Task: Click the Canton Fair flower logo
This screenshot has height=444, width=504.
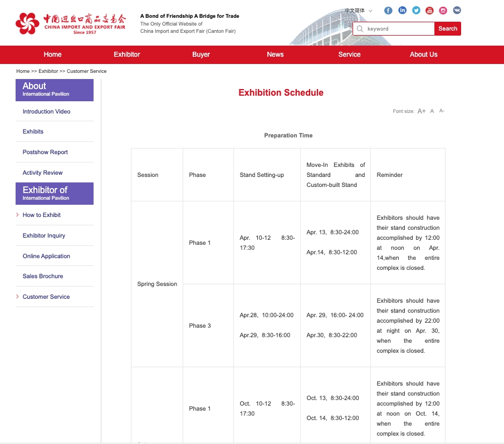Action: (27, 23)
